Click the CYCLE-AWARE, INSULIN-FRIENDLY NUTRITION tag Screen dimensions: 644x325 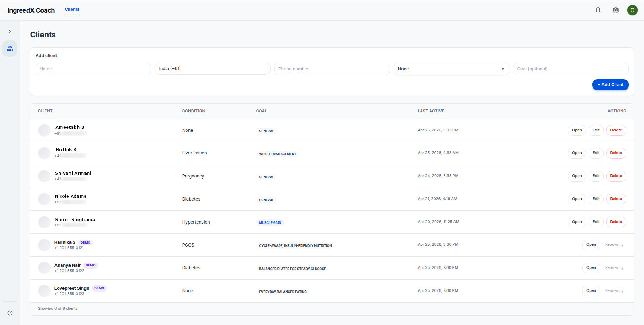[x=295, y=245]
